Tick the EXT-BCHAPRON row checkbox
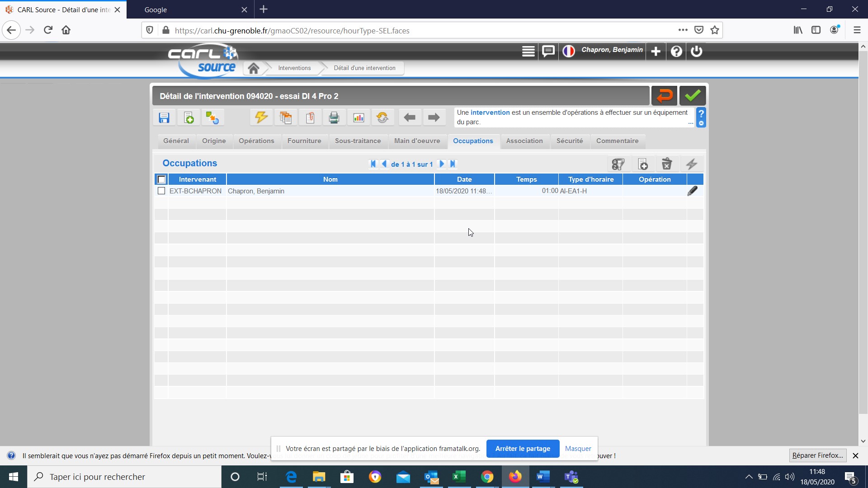 pos(161,191)
